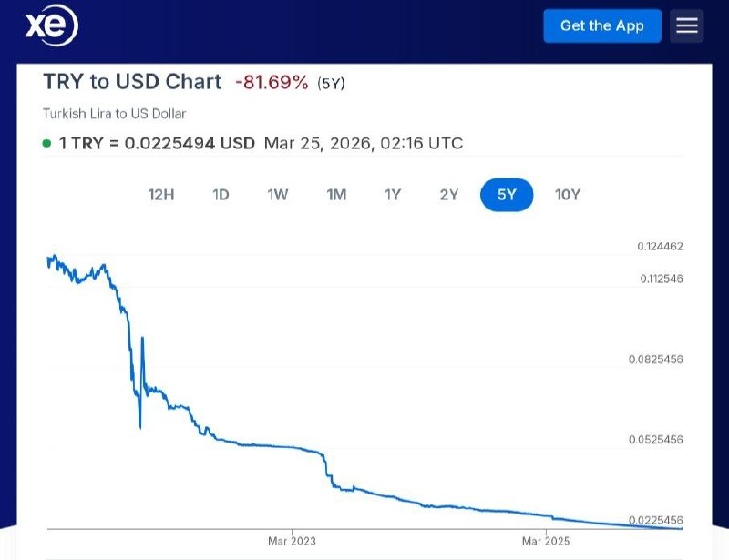Select the 1Y time range

[392, 194]
